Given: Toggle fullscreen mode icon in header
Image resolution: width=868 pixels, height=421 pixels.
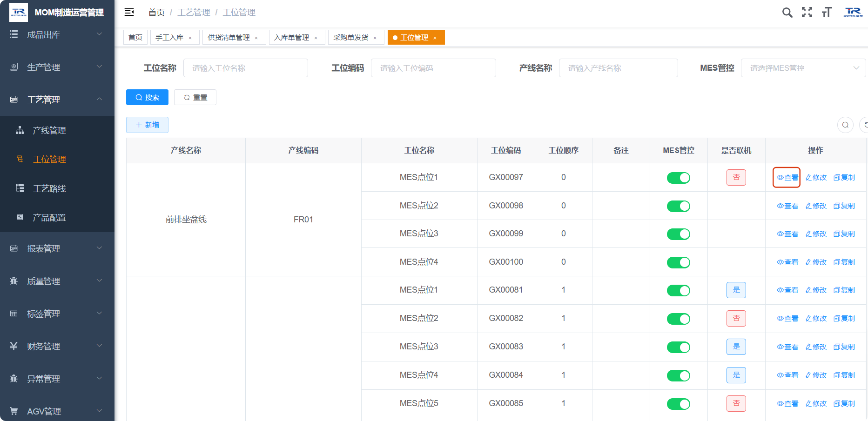Looking at the screenshot, I should click(x=807, y=13).
